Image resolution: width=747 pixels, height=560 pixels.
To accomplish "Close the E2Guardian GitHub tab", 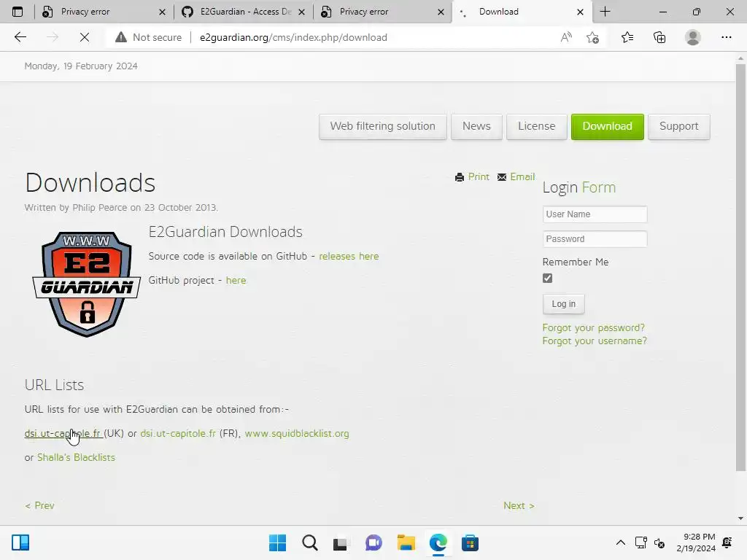I will point(301,12).
